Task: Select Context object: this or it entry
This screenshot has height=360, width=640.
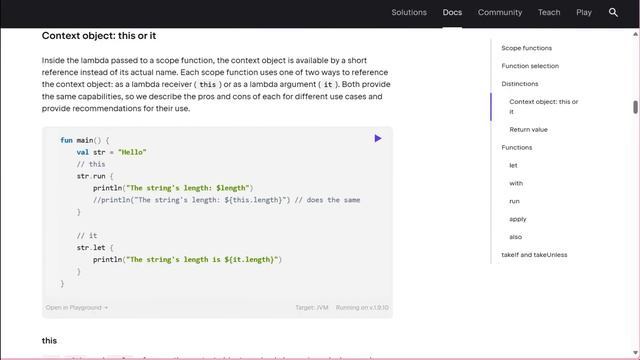Action: 544,107
